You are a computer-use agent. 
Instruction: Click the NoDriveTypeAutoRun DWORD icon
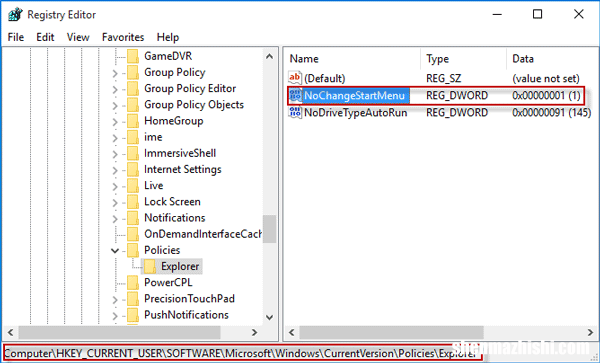tap(295, 112)
